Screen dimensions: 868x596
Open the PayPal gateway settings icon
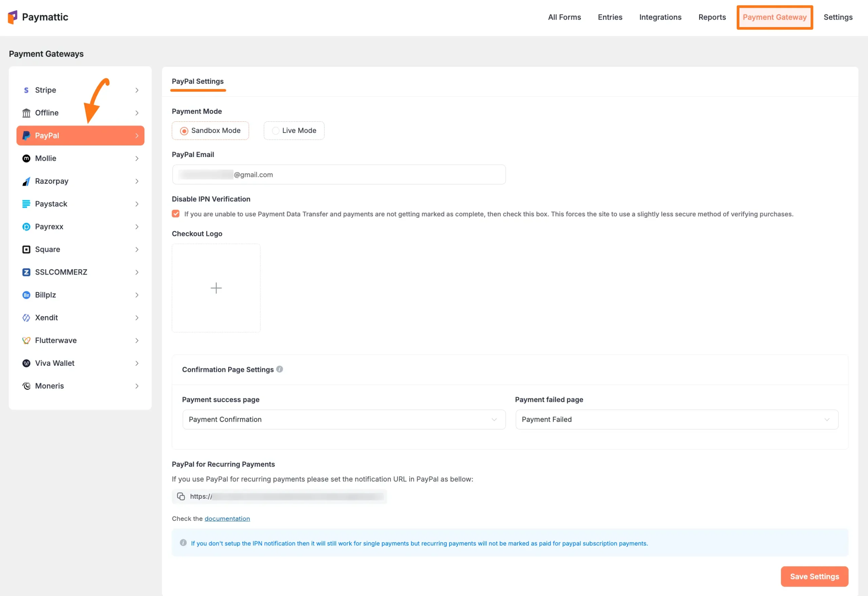pos(26,135)
